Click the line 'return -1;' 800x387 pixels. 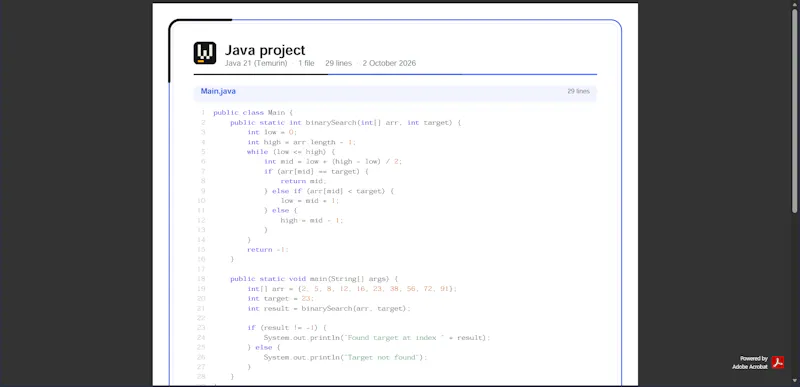click(x=268, y=250)
